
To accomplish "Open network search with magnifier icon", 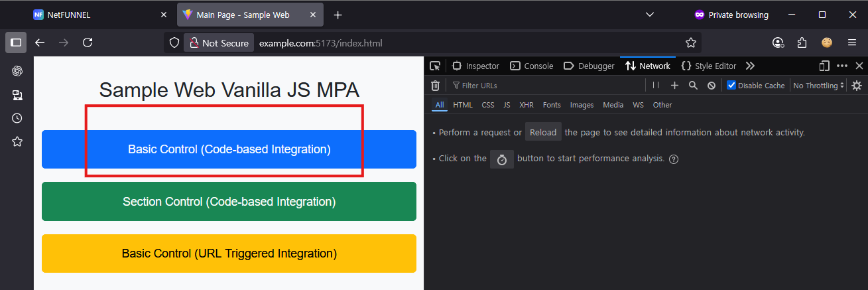I will [x=693, y=85].
